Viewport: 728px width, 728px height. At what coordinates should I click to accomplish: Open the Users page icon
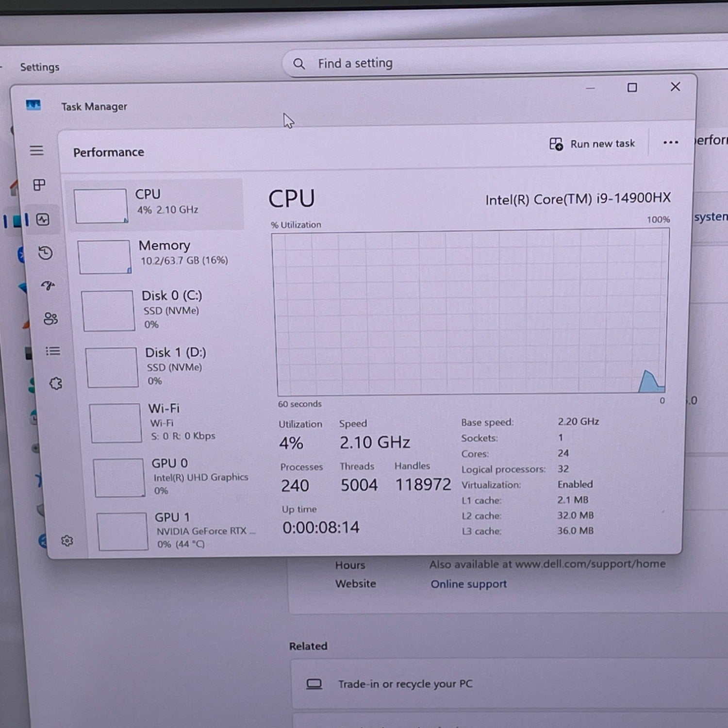pos(50,318)
